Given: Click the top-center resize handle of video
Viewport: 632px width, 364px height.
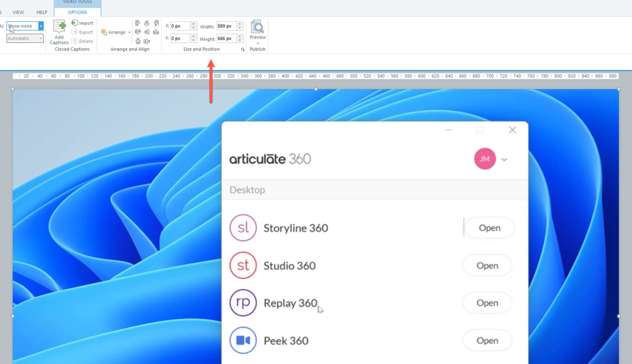Looking at the screenshot, I should coord(316,89).
